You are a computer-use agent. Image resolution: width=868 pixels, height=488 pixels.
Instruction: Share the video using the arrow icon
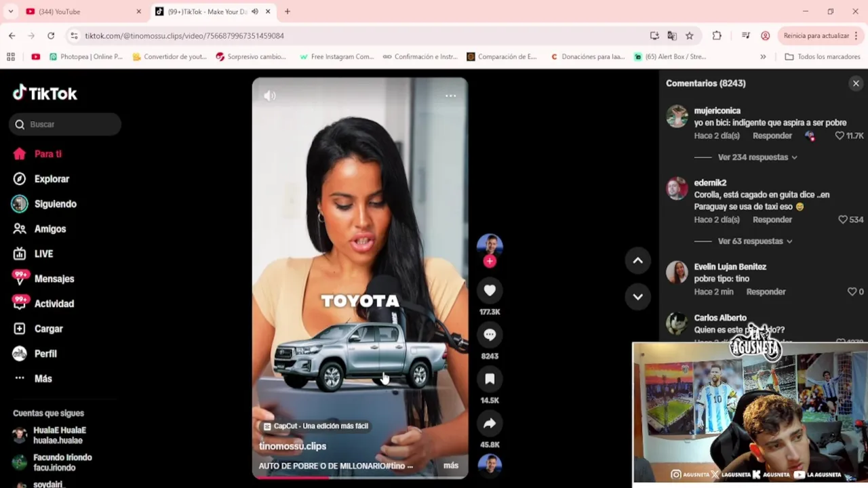(x=490, y=424)
